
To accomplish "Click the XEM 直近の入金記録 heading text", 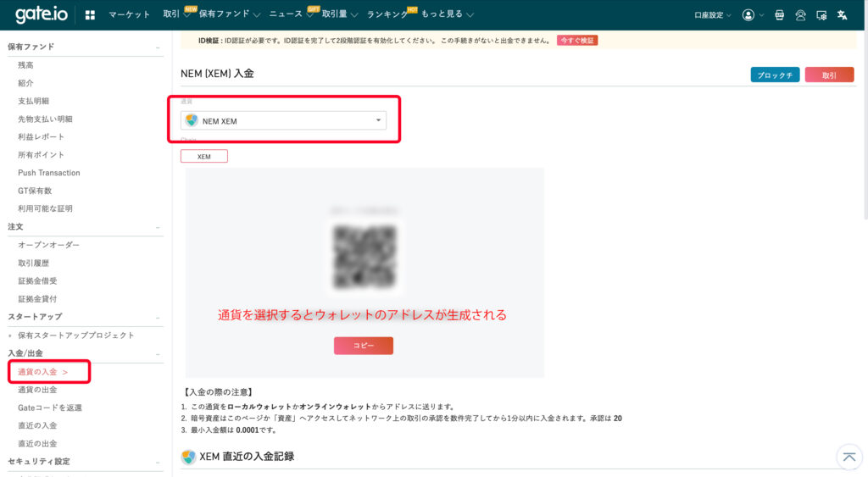I will 247,457.
